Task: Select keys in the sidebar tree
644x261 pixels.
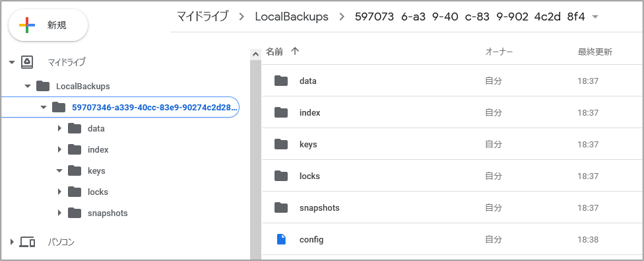Action: [x=96, y=171]
